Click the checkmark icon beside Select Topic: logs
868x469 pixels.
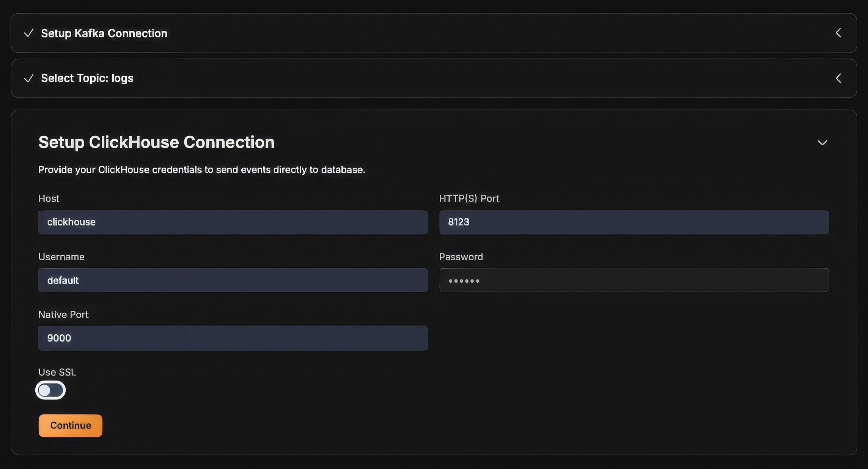[28, 78]
